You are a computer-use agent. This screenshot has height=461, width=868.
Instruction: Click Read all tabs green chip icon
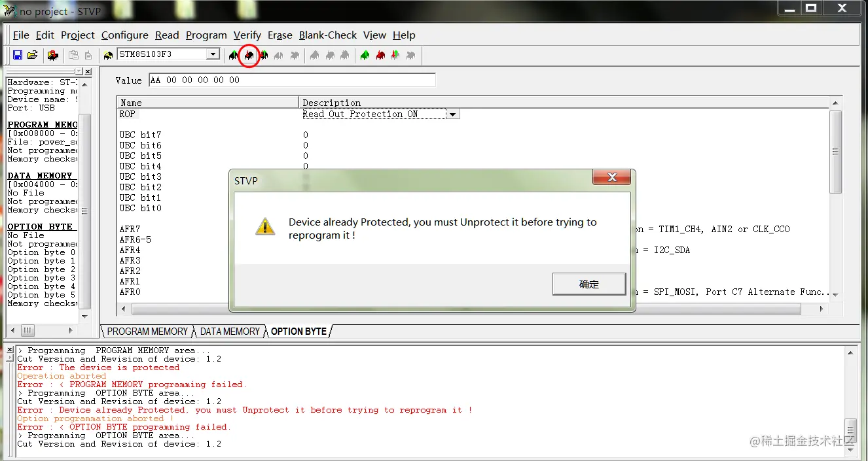click(365, 55)
